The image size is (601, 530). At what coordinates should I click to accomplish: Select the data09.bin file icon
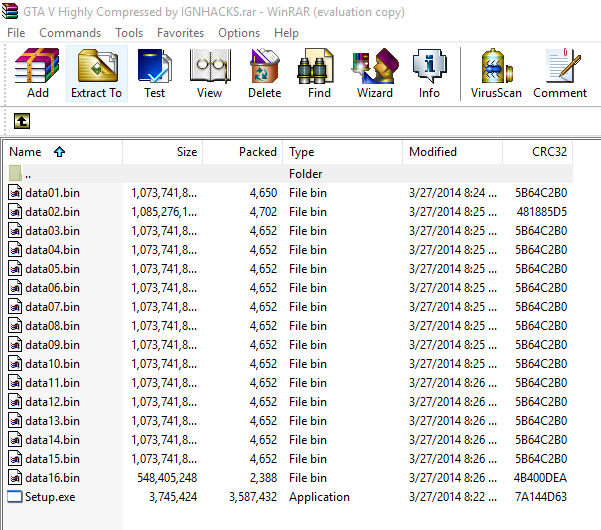coord(15,345)
